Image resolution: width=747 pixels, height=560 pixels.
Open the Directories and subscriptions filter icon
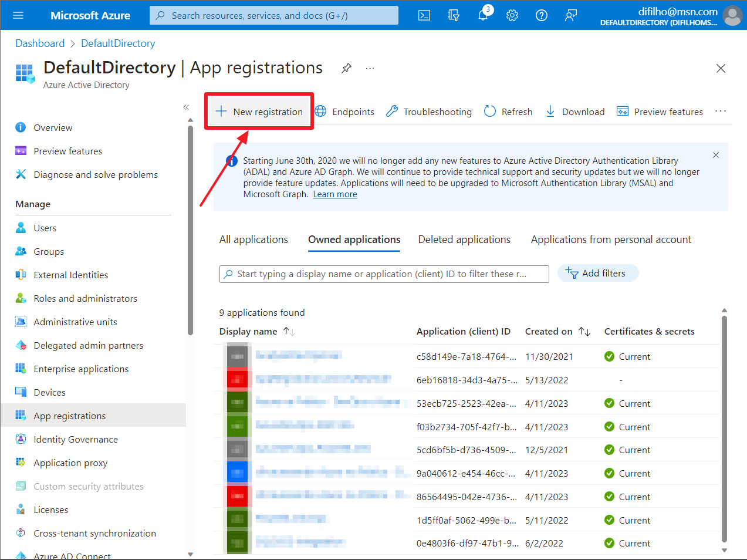[454, 15]
